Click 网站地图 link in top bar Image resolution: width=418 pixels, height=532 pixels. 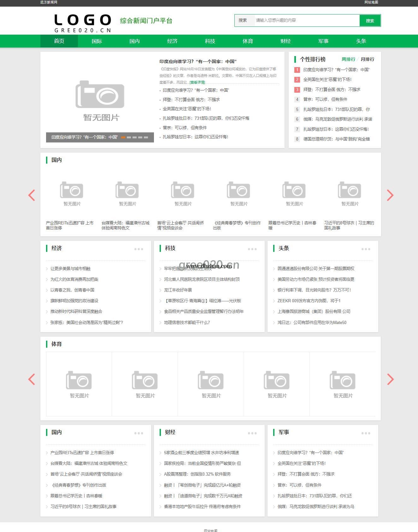click(371, 3)
